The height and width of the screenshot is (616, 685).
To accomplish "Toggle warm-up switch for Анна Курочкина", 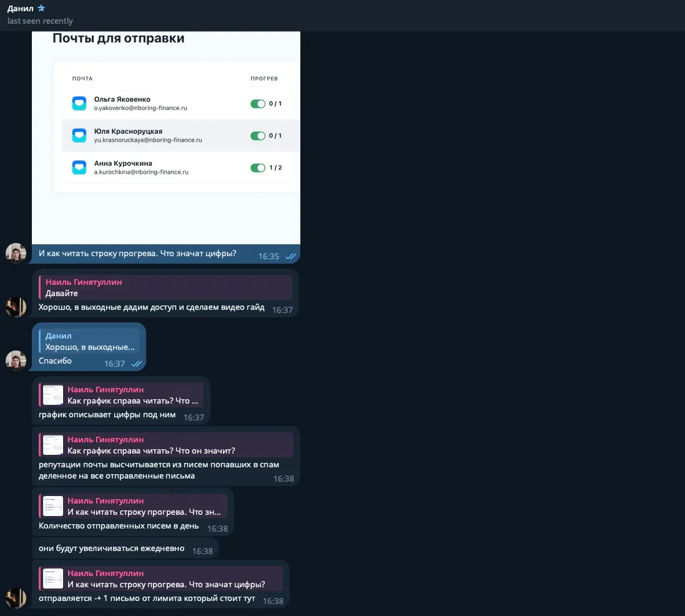I will [258, 167].
